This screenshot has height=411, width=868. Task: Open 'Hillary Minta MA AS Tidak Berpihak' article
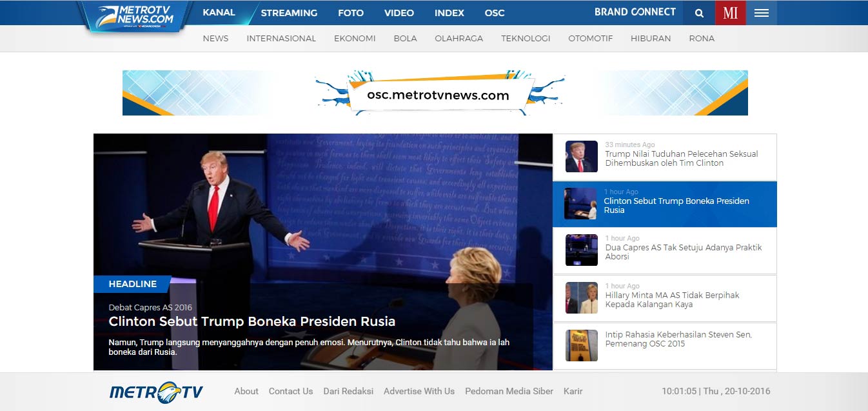pyautogui.click(x=672, y=300)
